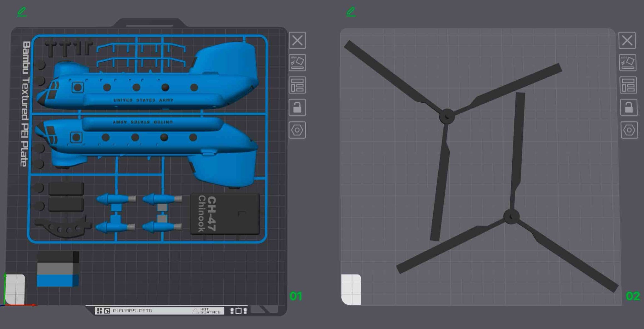Remove all objects on plate 01
This screenshot has width=644, height=329.
coord(297,40)
